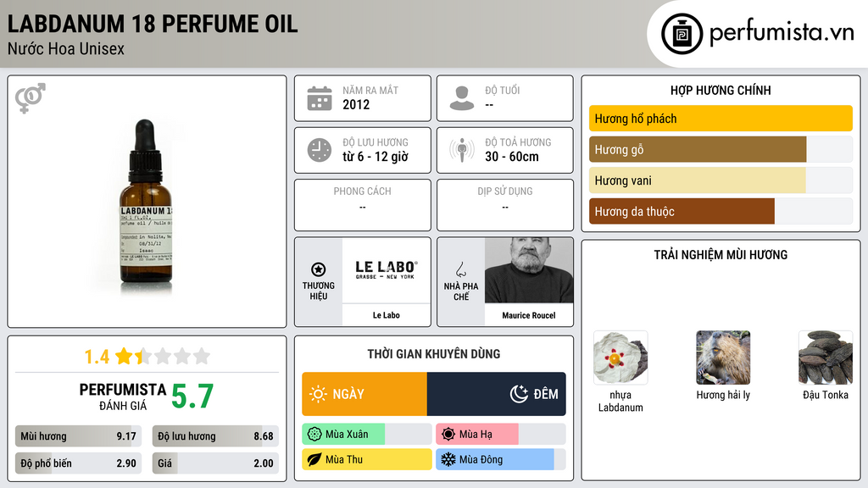
Task: Click the clock icon beside Độ lưu hương
Action: coord(320,150)
